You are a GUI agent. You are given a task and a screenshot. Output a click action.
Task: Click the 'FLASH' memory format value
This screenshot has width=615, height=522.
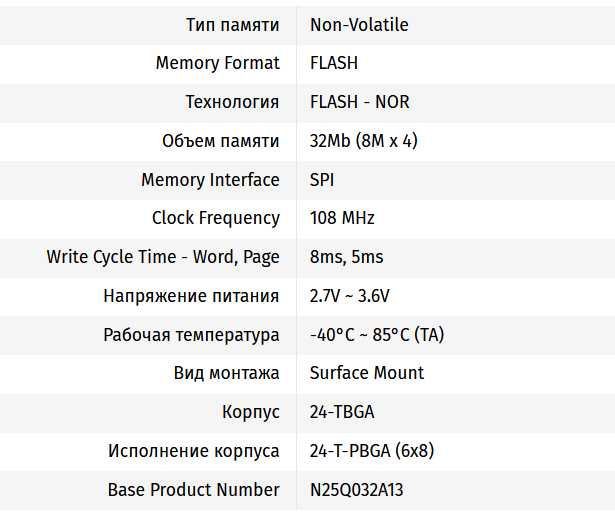334,63
